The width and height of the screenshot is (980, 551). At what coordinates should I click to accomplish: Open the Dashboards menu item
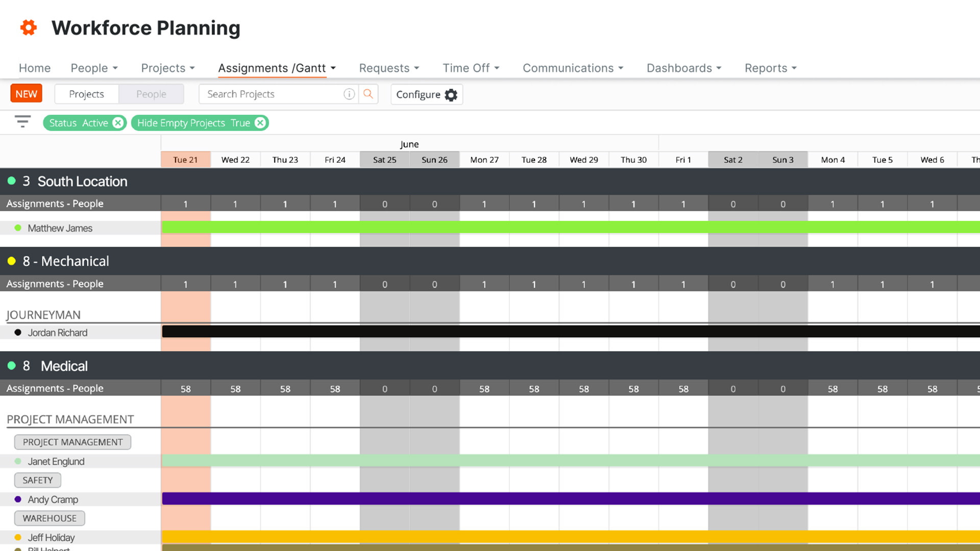coord(683,68)
